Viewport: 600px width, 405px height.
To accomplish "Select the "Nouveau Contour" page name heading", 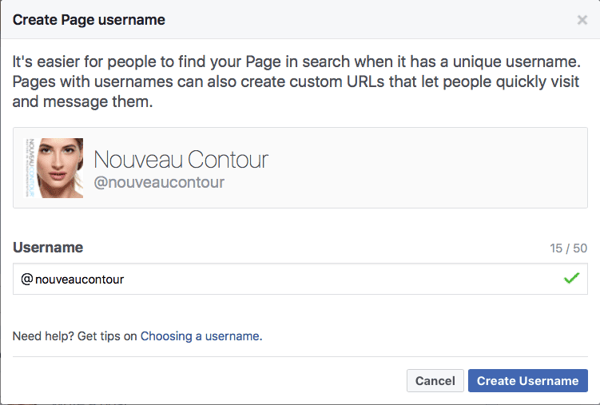I will 180,159.
